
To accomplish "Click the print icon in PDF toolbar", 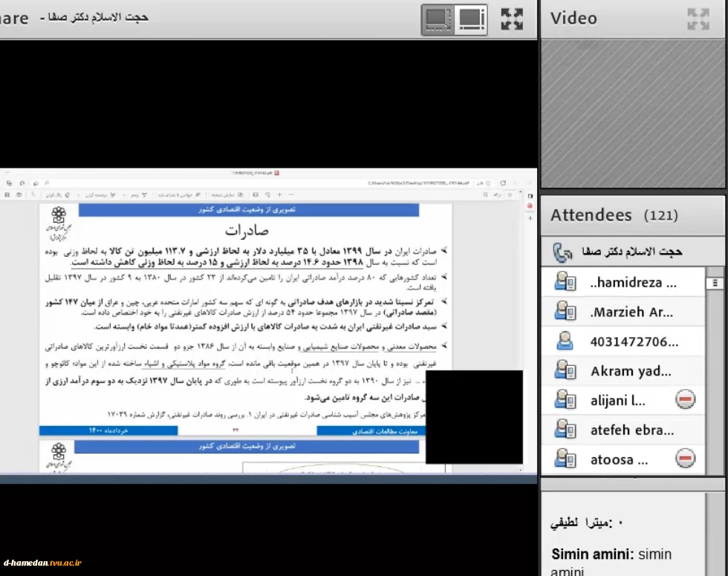I will point(19,194).
